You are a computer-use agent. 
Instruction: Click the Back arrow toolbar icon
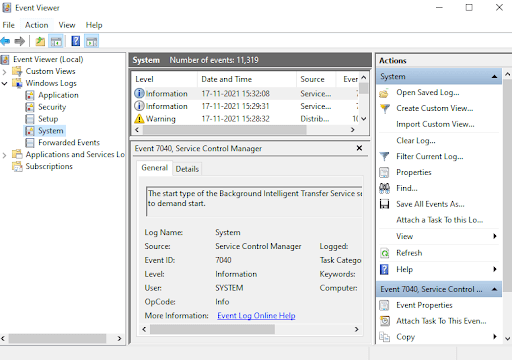pyautogui.click(x=5, y=41)
